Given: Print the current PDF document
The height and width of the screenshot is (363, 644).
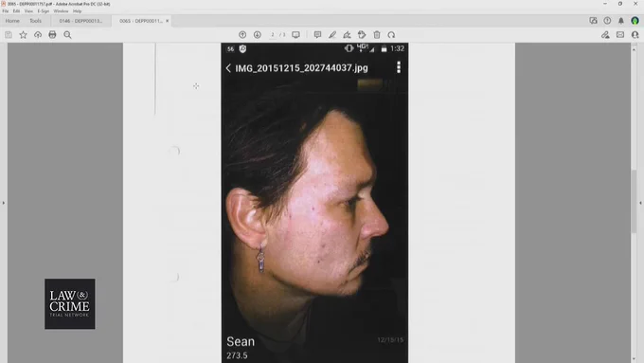Looking at the screenshot, I should tap(52, 35).
